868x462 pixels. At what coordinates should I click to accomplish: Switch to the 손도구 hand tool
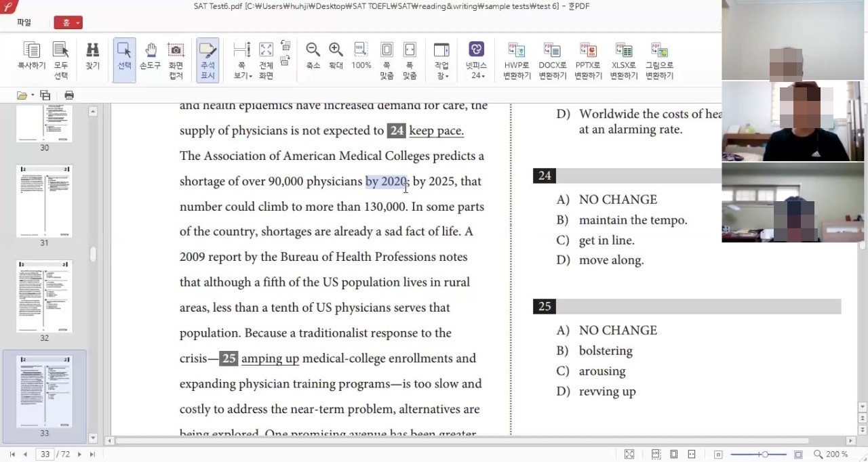tap(150, 56)
